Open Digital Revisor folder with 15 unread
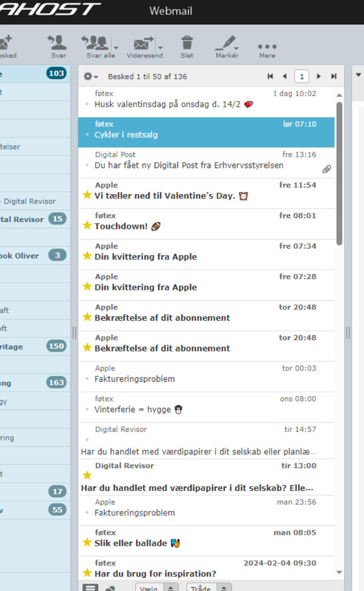This screenshot has height=591, width=364. [35, 219]
